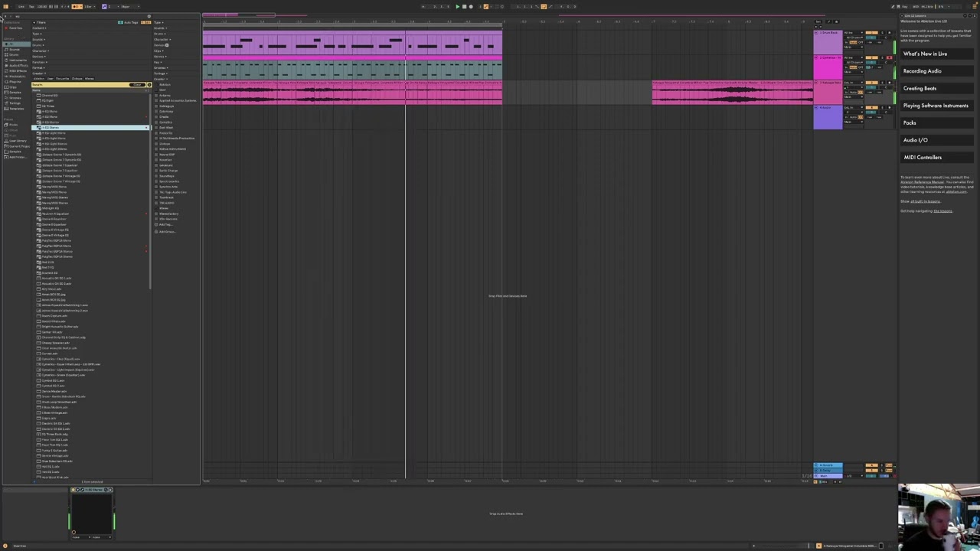Image resolution: width=980 pixels, height=551 pixels.
Task: Click the Stop transport button
Action: click(x=465, y=6)
